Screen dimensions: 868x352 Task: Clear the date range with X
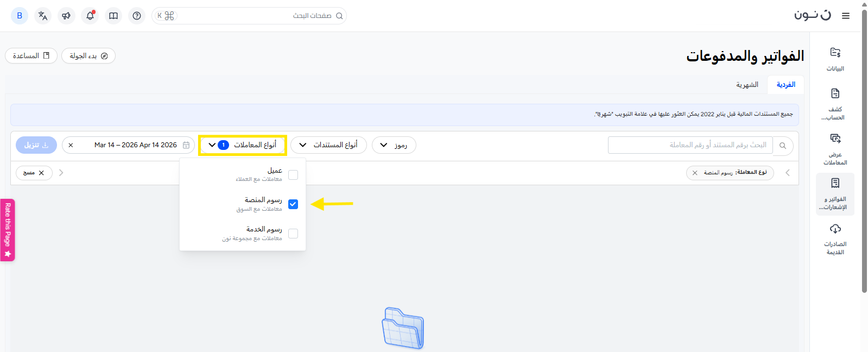[71, 145]
